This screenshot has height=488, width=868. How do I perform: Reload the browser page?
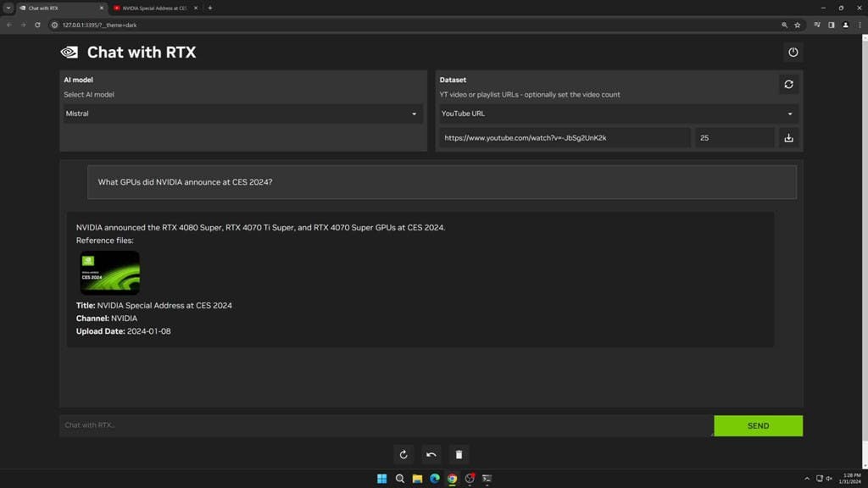[37, 25]
